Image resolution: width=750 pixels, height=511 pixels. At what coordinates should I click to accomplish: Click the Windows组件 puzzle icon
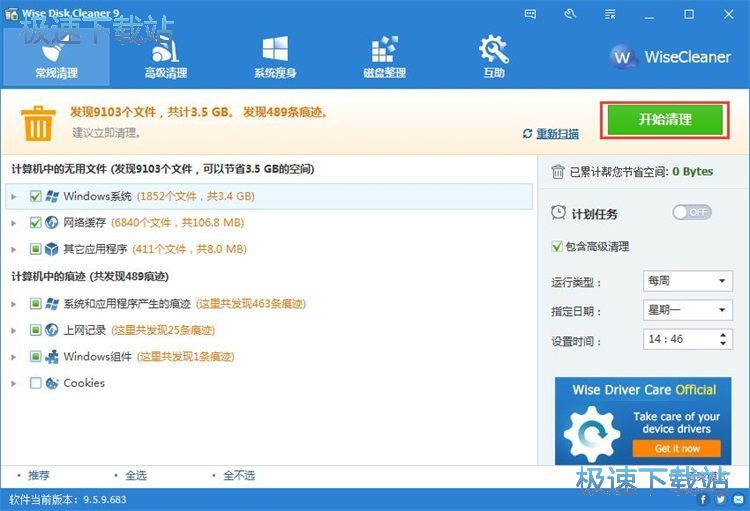point(52,356)
